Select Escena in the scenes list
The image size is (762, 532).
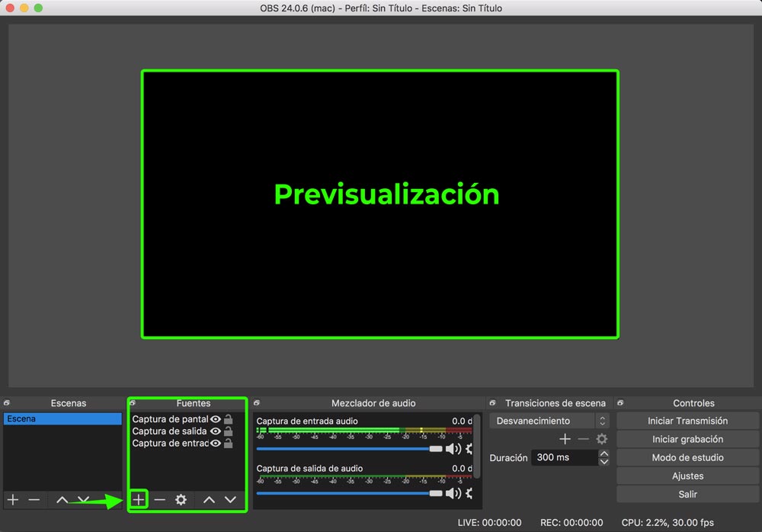[62, 419]
